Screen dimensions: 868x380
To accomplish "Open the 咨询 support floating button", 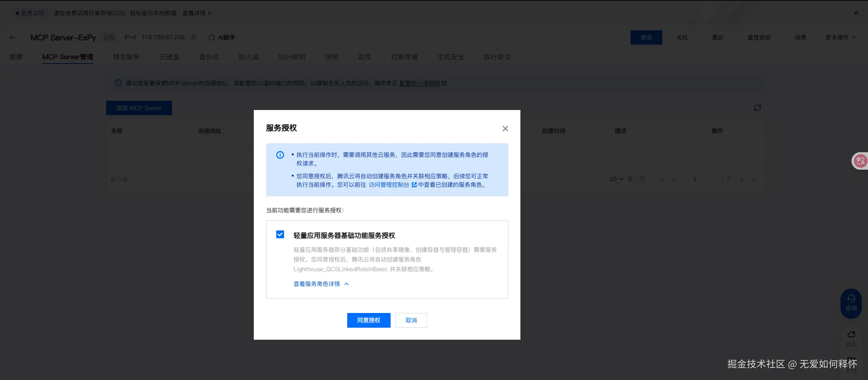I will pyautogui.click(x=851, y=304).
